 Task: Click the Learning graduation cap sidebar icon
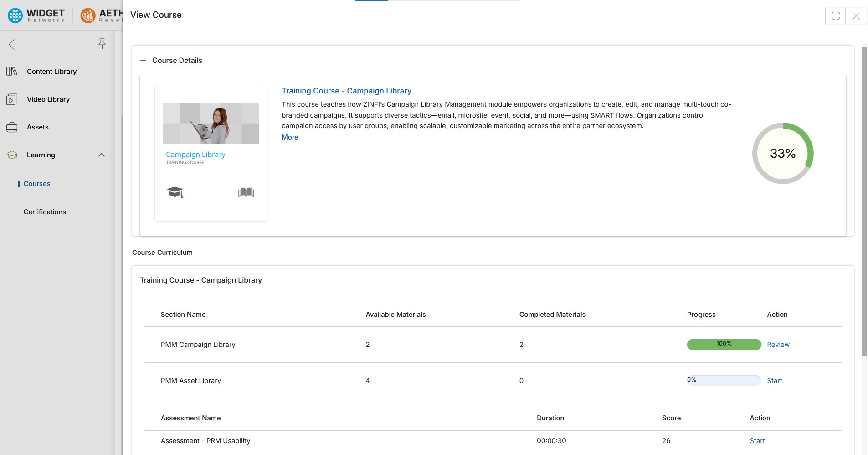click(12, 155)
